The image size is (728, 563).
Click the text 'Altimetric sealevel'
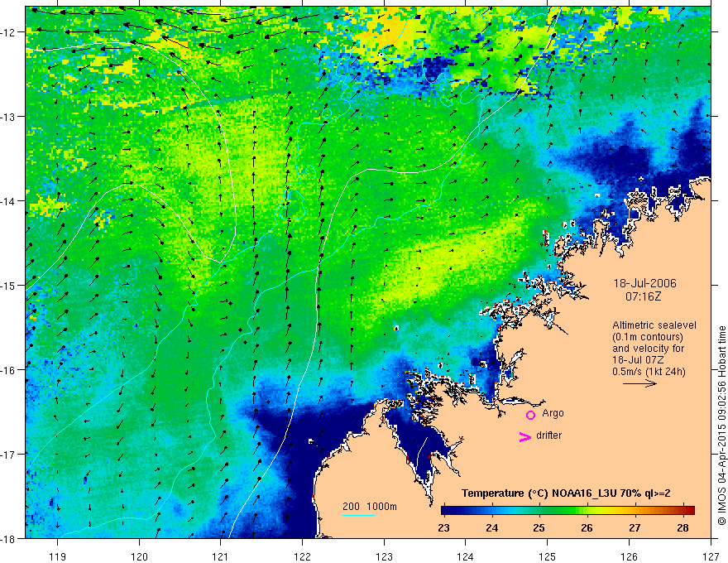tap(654, 325)
